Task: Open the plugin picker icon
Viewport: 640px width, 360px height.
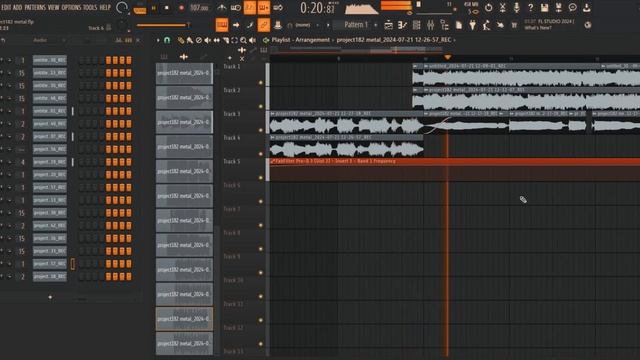Action: click(473, 25)
